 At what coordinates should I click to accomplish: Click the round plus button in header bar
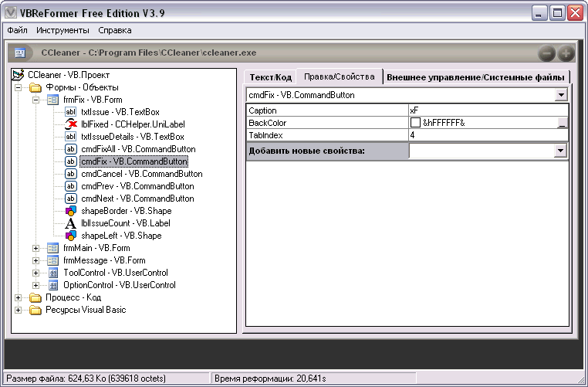point(566,53)
